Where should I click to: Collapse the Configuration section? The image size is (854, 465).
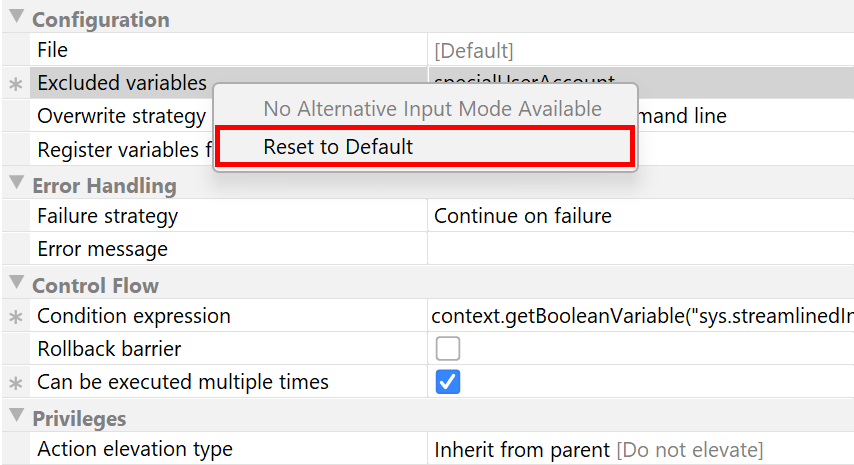16,19
